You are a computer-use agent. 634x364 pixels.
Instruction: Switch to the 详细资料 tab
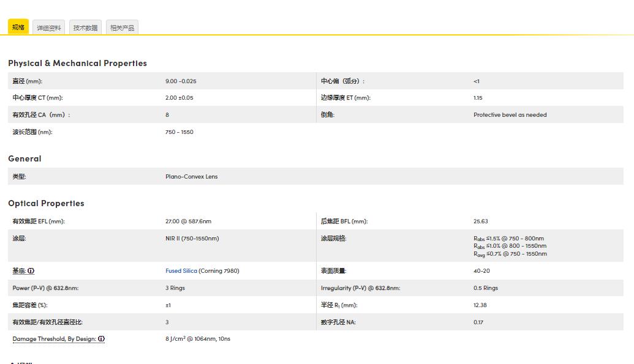pyautogui.click(x=48, y=28)
